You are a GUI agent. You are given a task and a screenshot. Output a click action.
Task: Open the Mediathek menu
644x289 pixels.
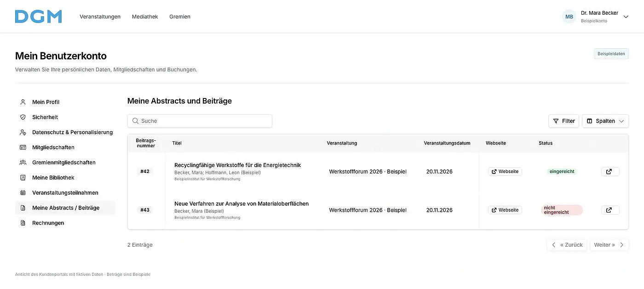tap(145, 17)
